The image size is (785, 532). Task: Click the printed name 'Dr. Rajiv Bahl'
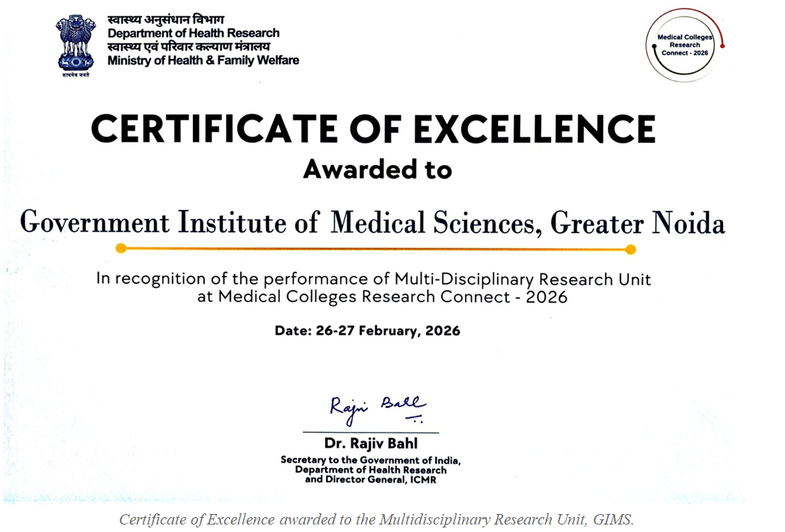(x=371, y=443)
